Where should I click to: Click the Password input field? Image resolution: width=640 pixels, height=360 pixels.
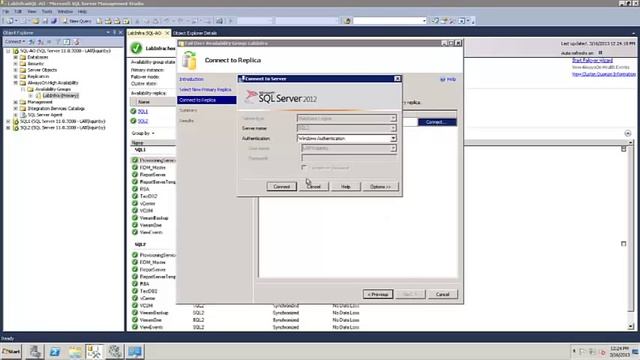click(349, 158)
